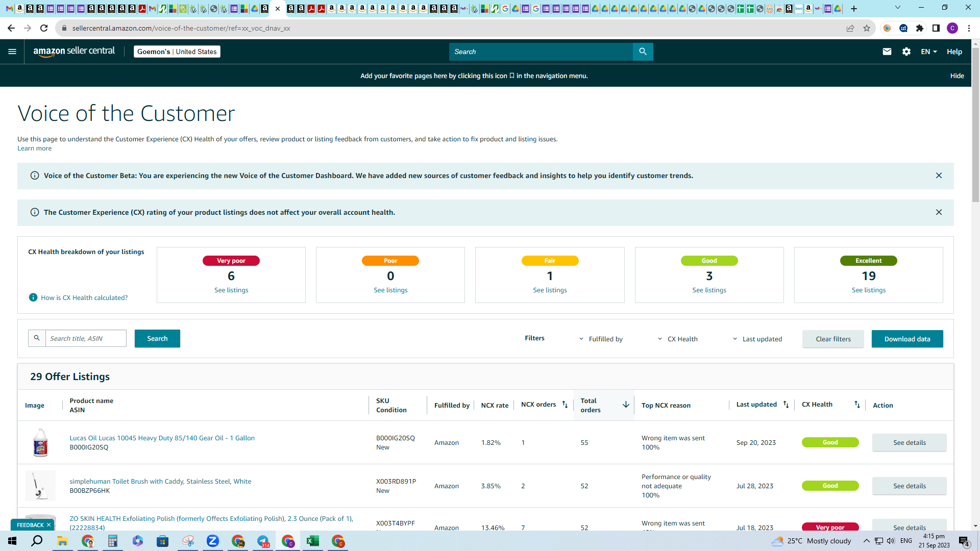Image resolution: width=980 pixels, height=551 pixels.
Task: Open the Zoom app on taskbar
Action: tap(213, 541)
